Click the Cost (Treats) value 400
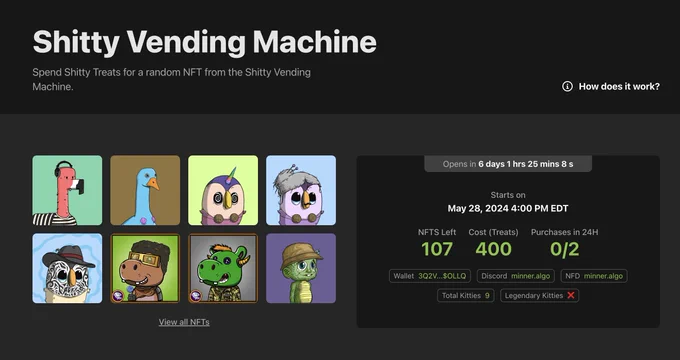This screenshot has height=360, width=680. [493, 249]
